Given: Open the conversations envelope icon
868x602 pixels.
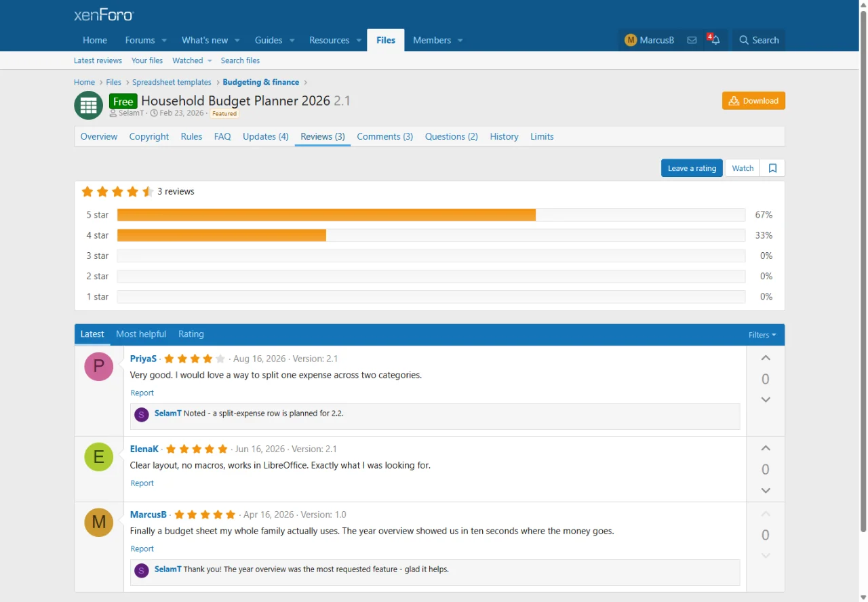Looking at the screenshot, I should pos(692,40).
